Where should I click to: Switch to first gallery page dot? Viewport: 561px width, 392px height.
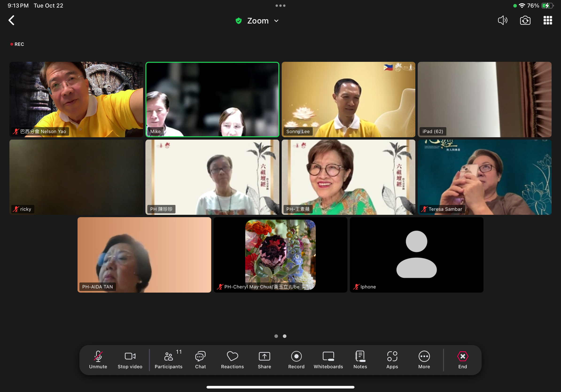(x=276, y=336)
